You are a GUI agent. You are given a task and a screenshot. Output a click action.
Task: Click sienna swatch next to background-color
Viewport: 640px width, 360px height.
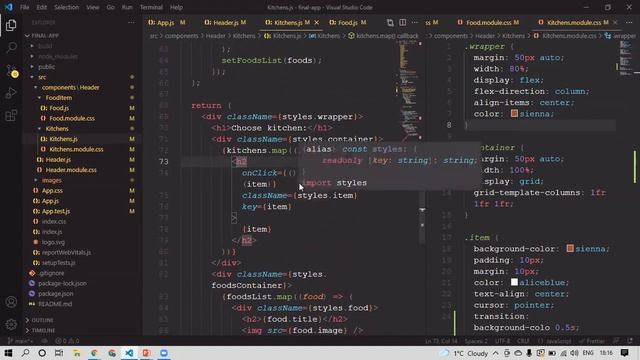pyautogui.click(x=570, y=248)
